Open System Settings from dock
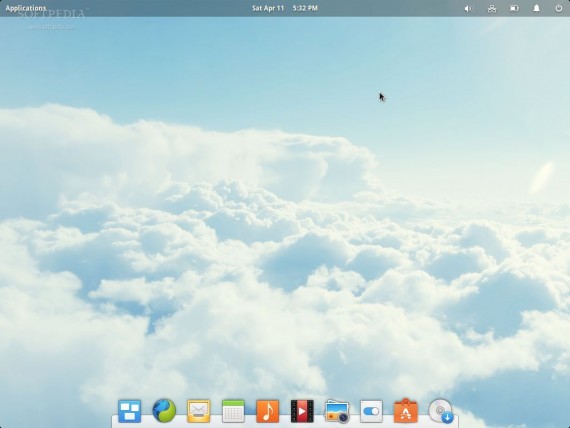Screen dimensions: 570x428 (371, 411)
